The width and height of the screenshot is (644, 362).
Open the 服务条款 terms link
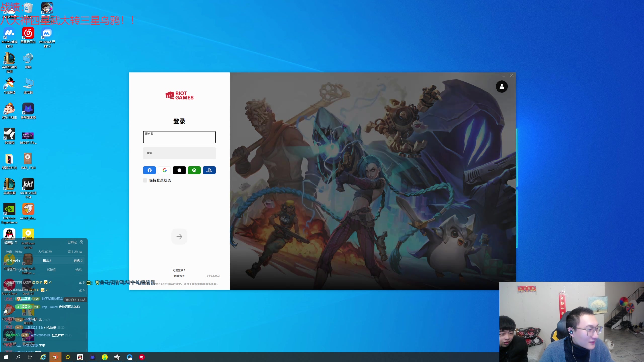point(211,284)
